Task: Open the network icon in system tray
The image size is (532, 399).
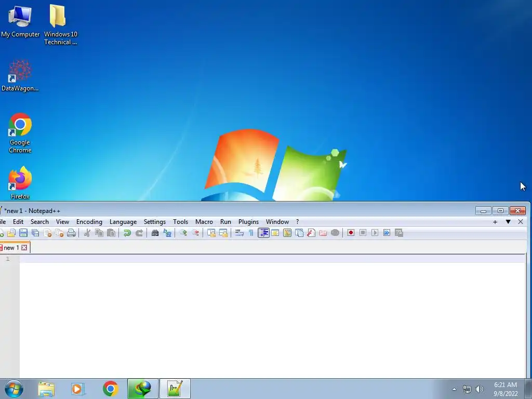Action: tap(467, 389)
